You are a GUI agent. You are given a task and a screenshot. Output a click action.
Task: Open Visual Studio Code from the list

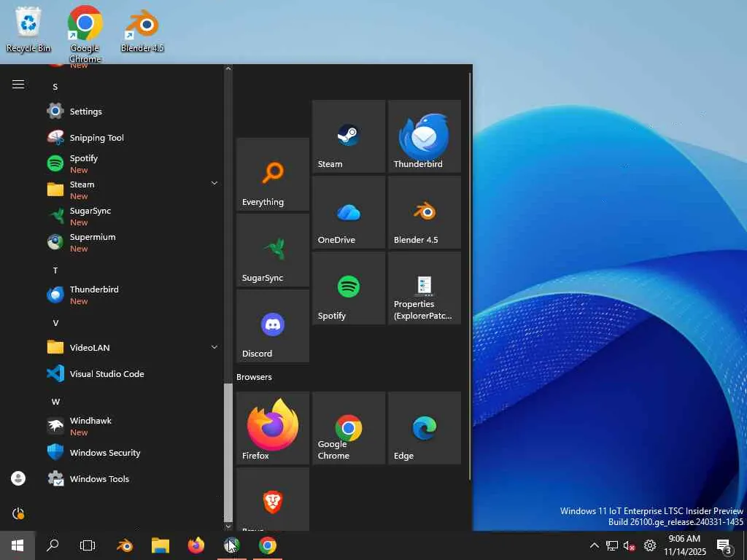pos(133,374)
